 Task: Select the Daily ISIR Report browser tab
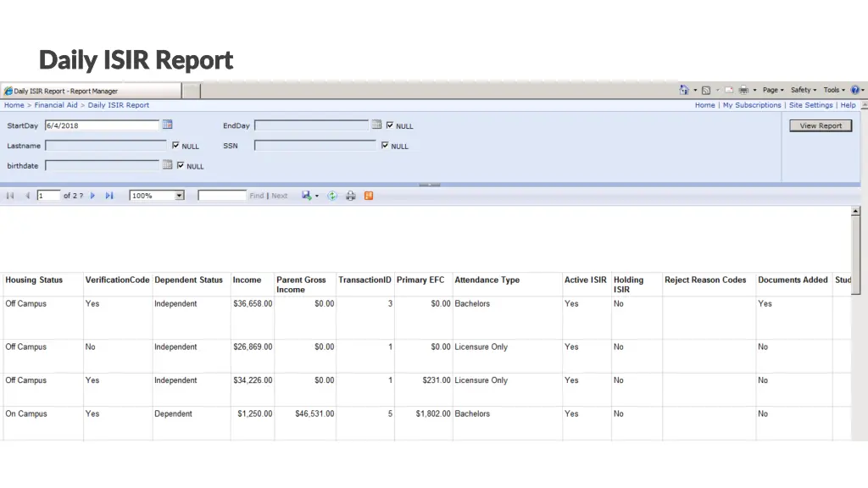click(92, 91)
